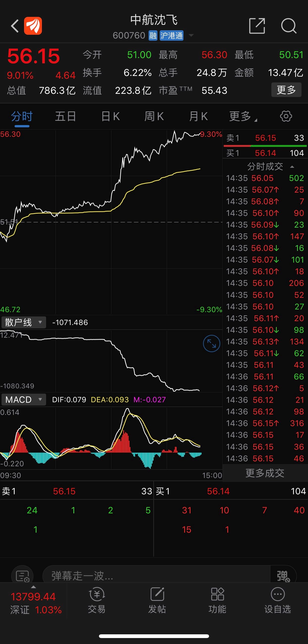Screen dimensions: 308x644
Task: Tap 14:35 56.13↑ trade row with 134
Action: point(265,341)
